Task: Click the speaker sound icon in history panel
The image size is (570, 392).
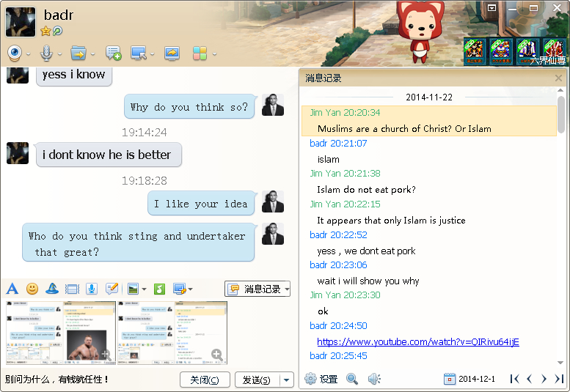Action: [374, 379]
